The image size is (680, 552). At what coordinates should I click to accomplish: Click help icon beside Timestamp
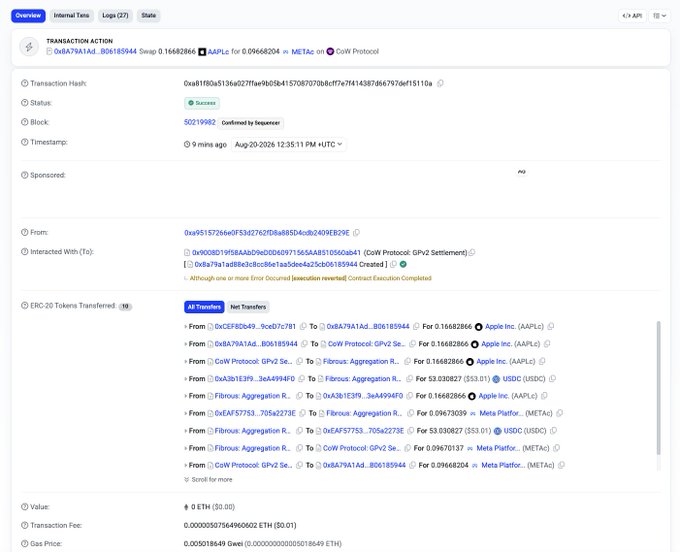(25, 142)
